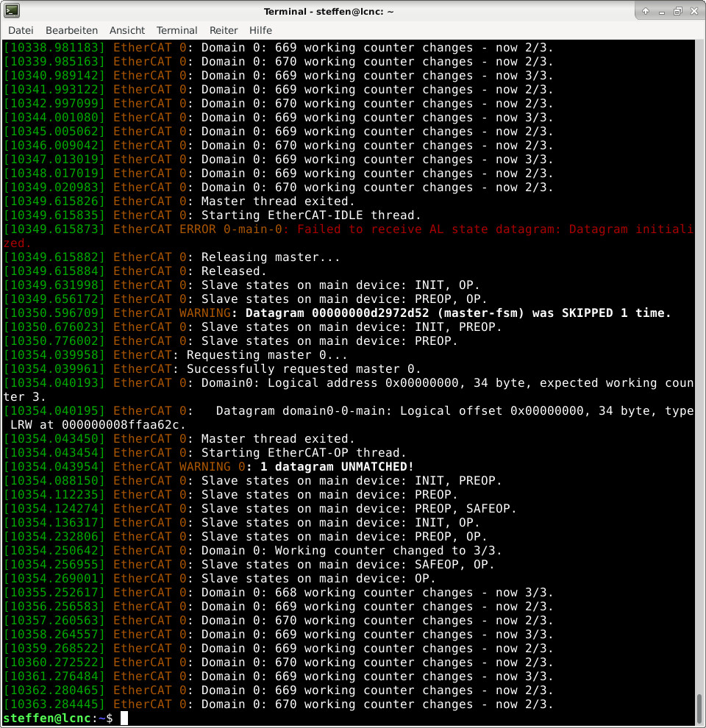Click the line at timestamp [10358.264557]
Image resolution: width=706 pixels, height=728 pixels.
pyautogui.click(x=278, y=634)
